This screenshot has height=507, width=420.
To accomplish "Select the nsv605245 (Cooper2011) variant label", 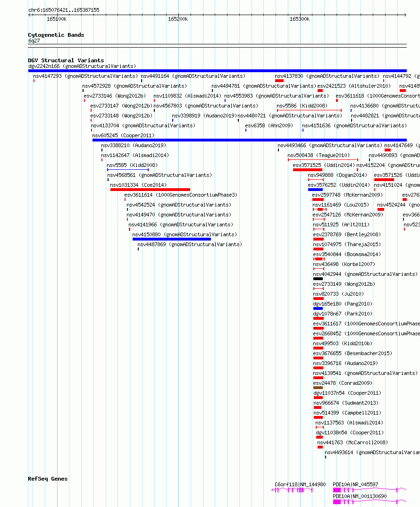I will [x=123, y=135].
